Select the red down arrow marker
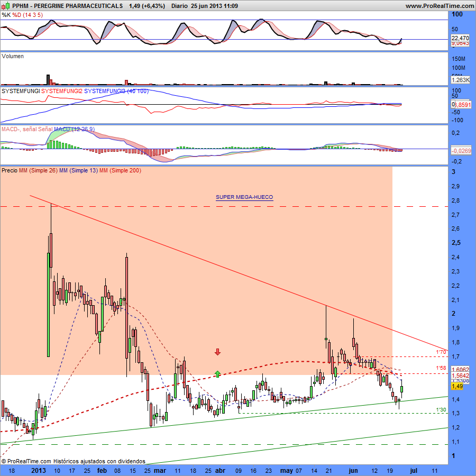This screenshot has height=476, width=476. point(217,352)
